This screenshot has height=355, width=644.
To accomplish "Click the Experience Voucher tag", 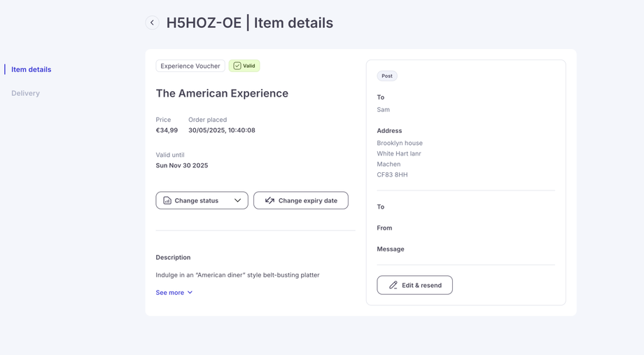I will [x=190, y=66].
